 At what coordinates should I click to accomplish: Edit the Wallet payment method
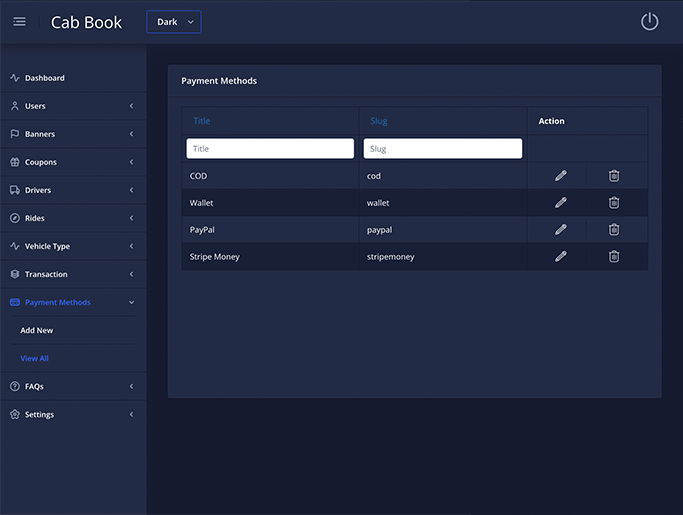click(561, 203)
